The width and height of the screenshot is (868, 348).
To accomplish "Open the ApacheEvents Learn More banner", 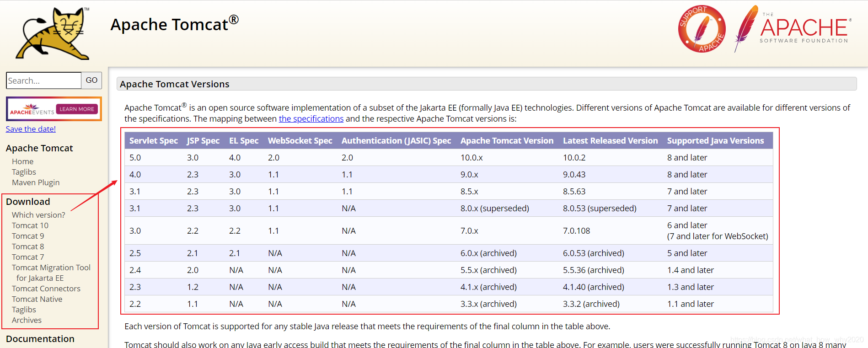I will pos(54,109).
